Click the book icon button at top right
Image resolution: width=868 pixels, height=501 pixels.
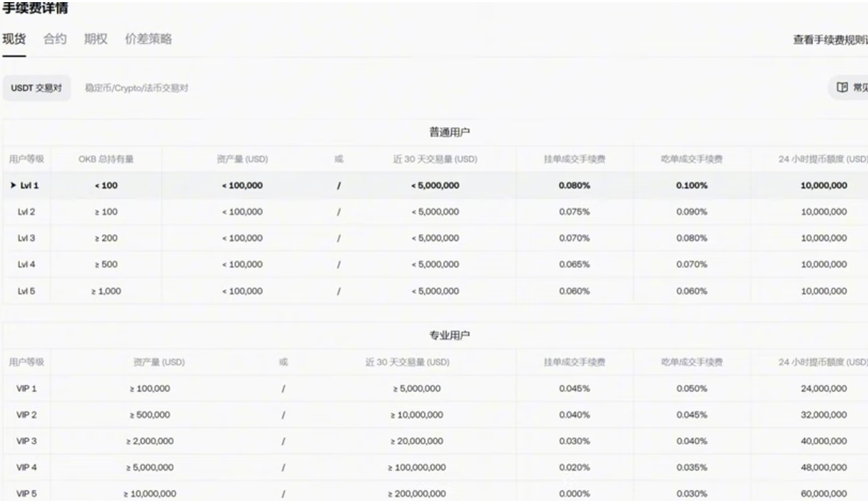848,88
